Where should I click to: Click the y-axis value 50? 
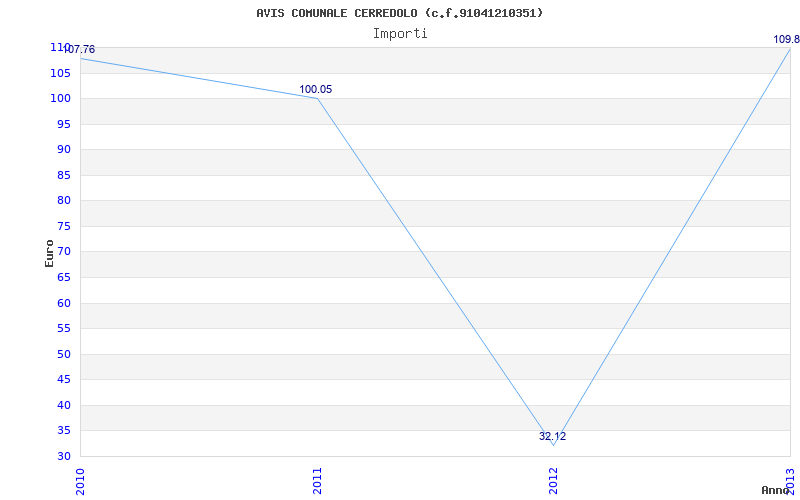coord(63,354)
